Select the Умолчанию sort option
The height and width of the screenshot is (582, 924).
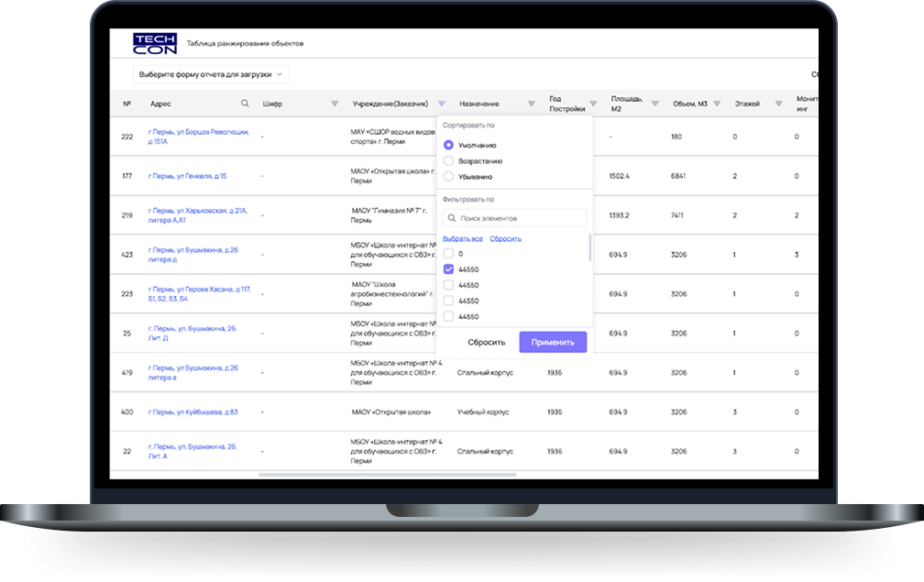pyautogui.click(x=448, y=145)
